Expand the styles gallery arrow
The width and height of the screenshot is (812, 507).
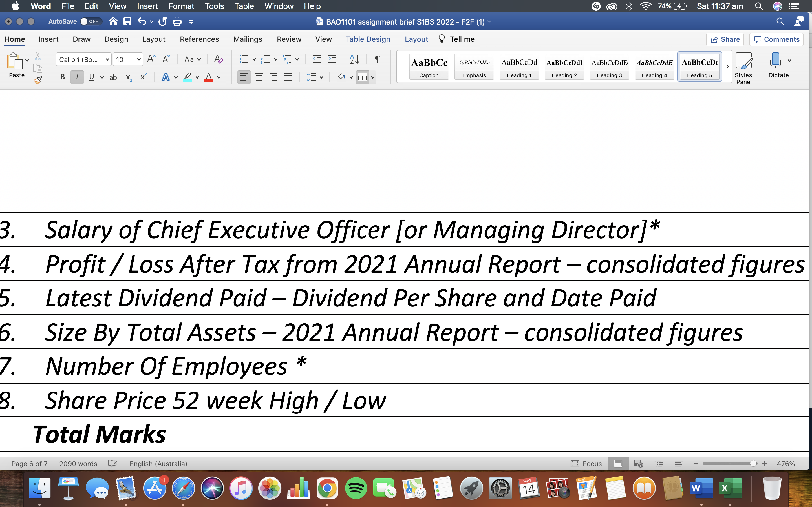727,66
